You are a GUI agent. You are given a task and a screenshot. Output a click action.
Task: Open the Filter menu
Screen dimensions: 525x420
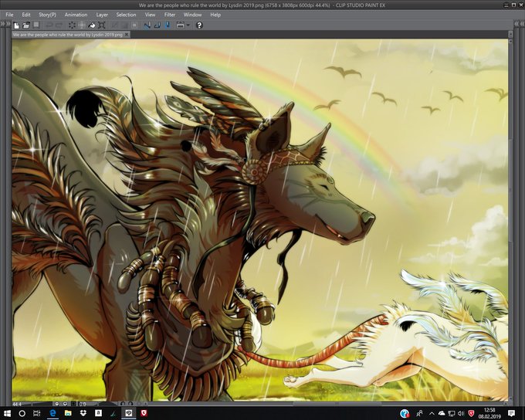tap(170, 15)
